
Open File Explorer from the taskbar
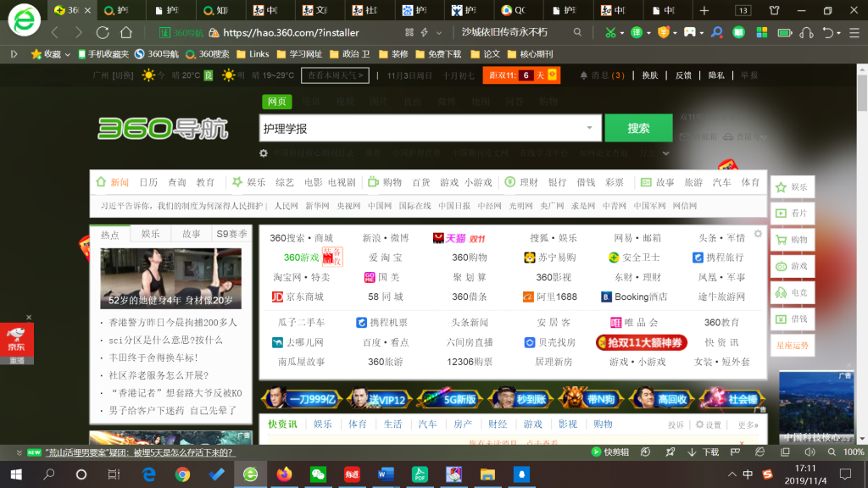(x=487, y=474)
